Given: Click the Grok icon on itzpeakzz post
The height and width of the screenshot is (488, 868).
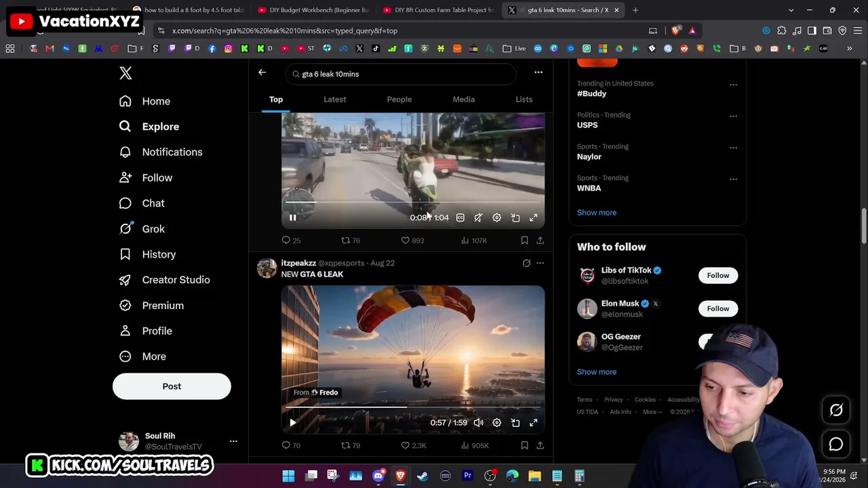Looking at the screenshot, I should (x=526, y=263).
